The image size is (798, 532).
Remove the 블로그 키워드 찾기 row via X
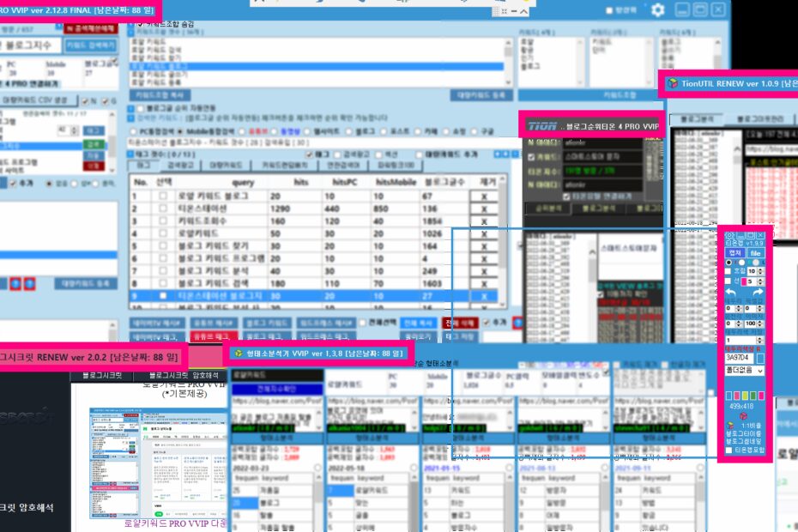tap(484, 246)
